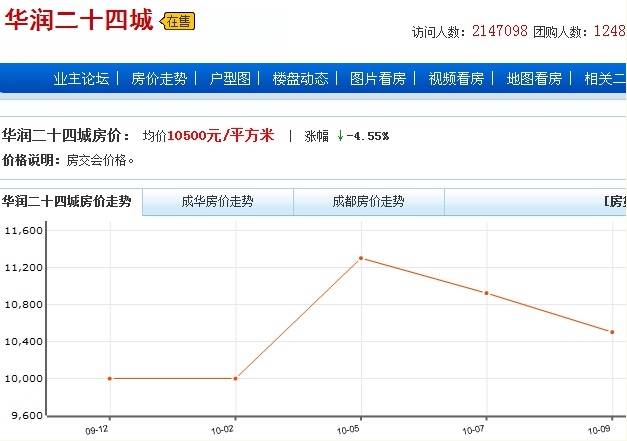The width and height of the screenshot is (627, 441).
Task: Click the 10-09 x-axis date label
Action: [599, 430]
